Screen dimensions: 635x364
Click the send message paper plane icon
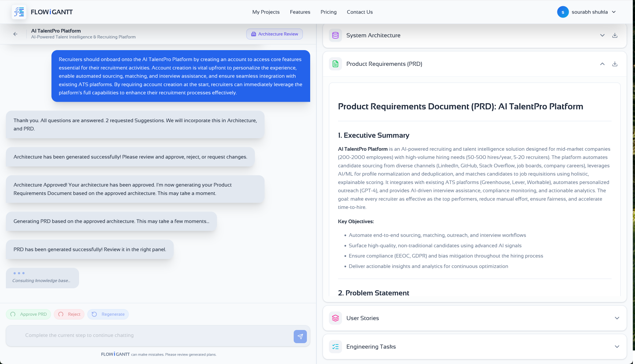point(300,337)
